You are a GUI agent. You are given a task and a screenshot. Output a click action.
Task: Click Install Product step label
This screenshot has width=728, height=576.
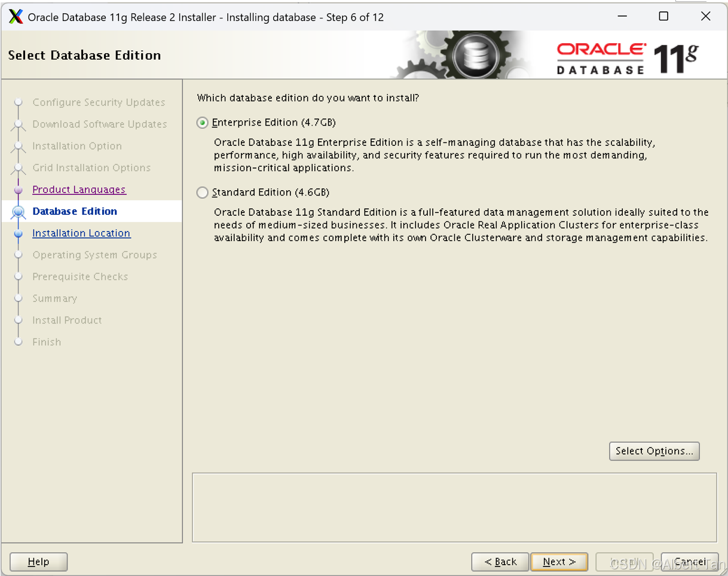point(67,321)
